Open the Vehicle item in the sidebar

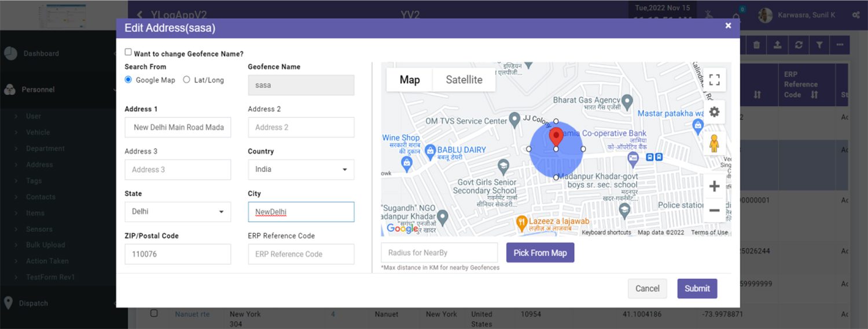(x=38, y=132)
